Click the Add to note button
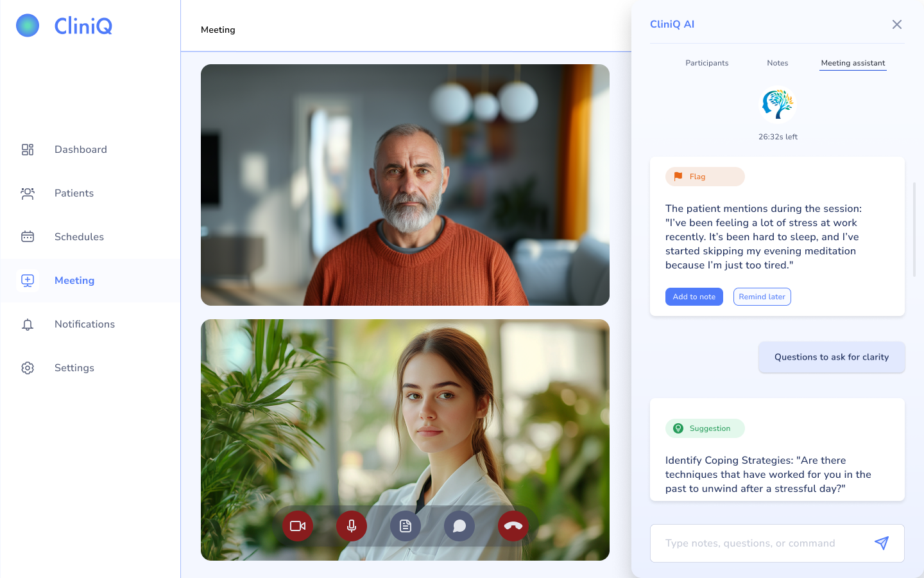 coord(694,297)
